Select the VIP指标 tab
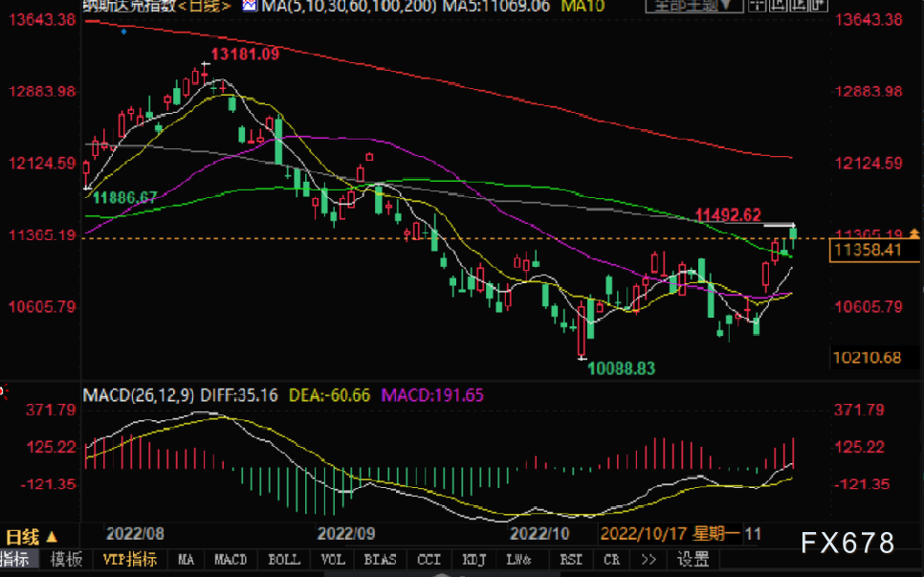 coord(130,560)
